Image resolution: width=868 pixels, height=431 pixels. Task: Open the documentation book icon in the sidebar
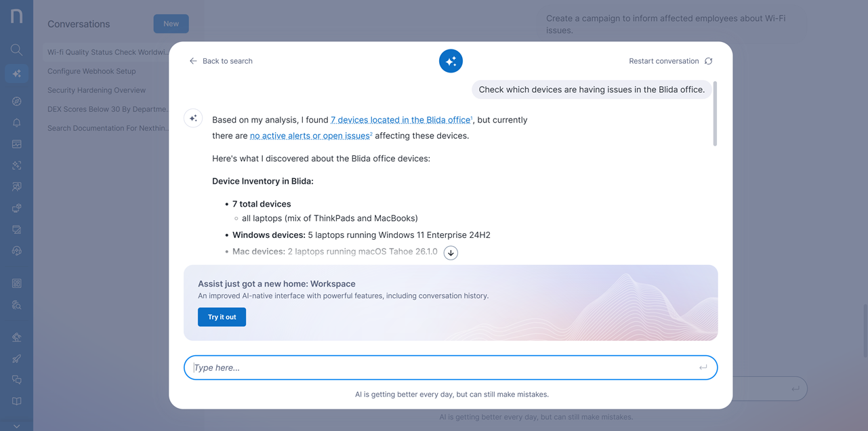coord(16,401)
